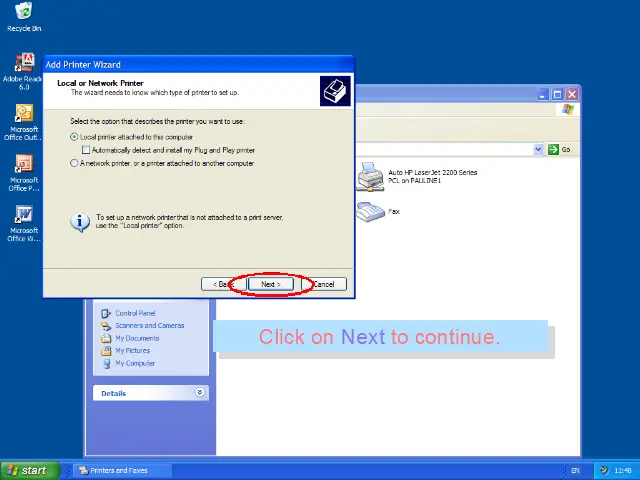The image size is (640, 480).
Task: Minimize the Printers and Faxes window
Action: click(x=542, y=95)
